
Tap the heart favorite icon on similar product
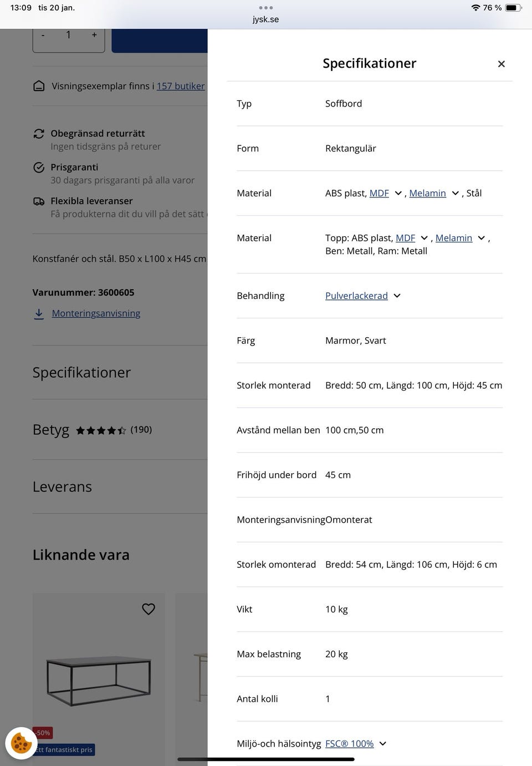click(x=149, y=609)
